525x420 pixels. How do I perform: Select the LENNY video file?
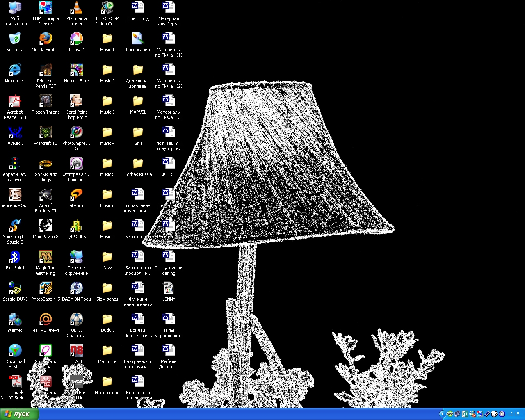click(169, 288)
